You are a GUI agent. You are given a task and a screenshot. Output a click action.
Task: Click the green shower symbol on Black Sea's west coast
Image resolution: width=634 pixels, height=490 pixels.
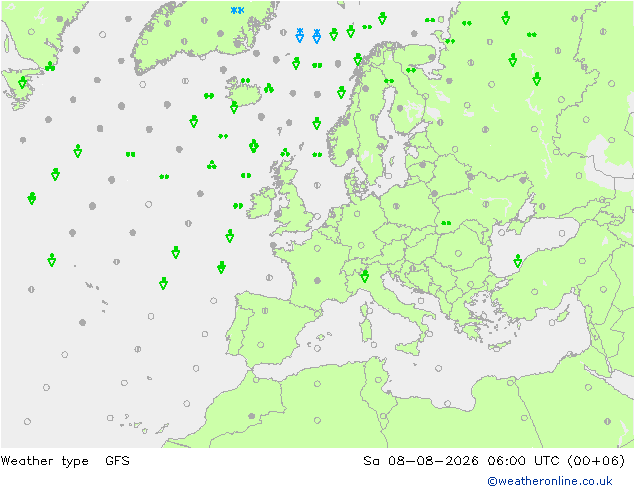518,261
